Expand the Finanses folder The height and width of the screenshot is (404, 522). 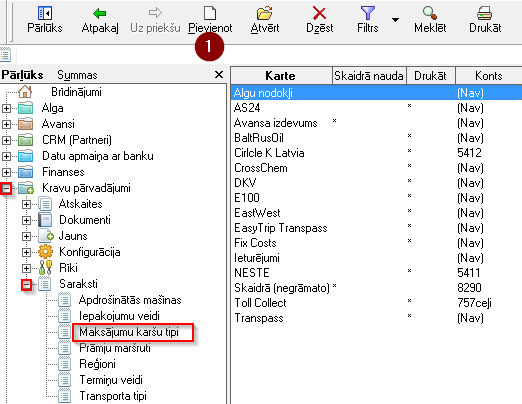tap(6, 172)
